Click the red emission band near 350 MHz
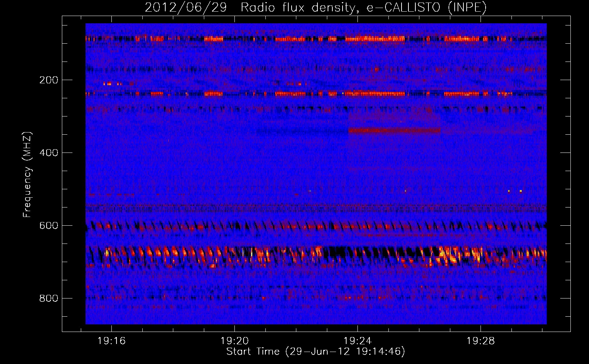The width and height of the screenshot is (589, 364). pyautogui.click(x=394, y=130)
